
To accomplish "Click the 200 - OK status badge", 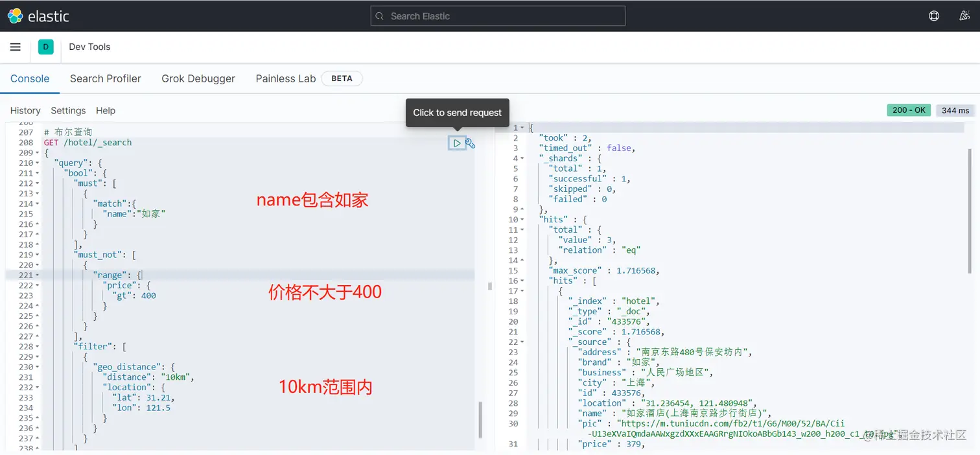I will click(909, 110).
